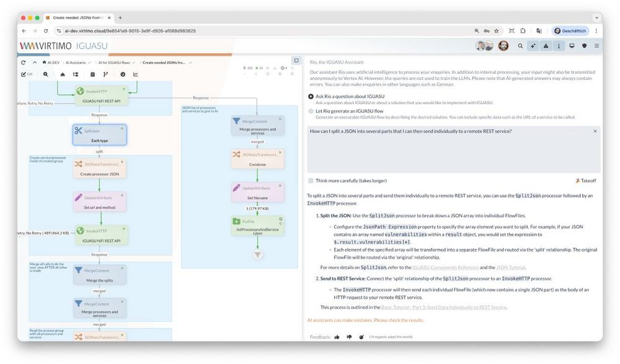Enable 'Think more carefully' checkbox
The height and width of the screenshot is (364, 620).
click(311, 180)
